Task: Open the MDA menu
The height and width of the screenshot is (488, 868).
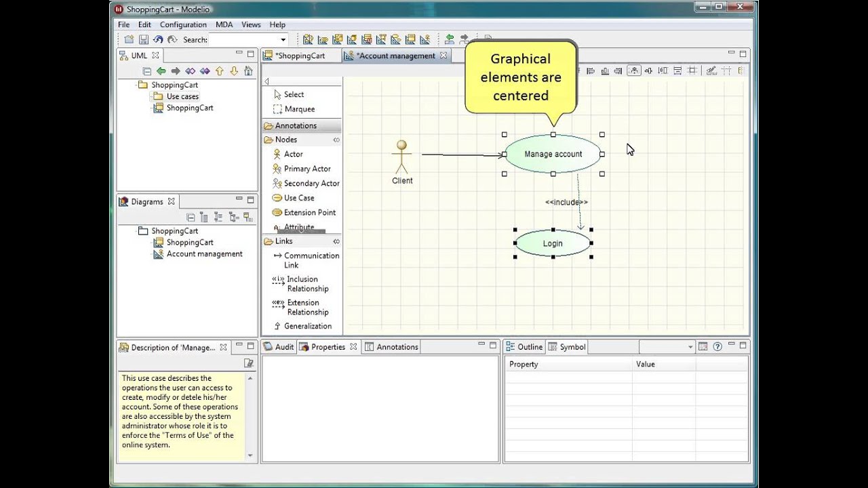Action: tap(224, 24)
